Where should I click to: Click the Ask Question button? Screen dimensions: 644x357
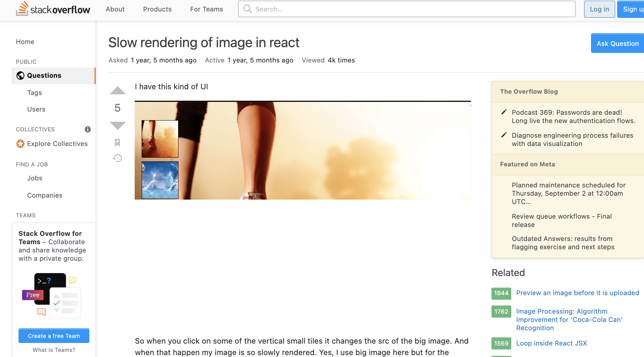617,43
